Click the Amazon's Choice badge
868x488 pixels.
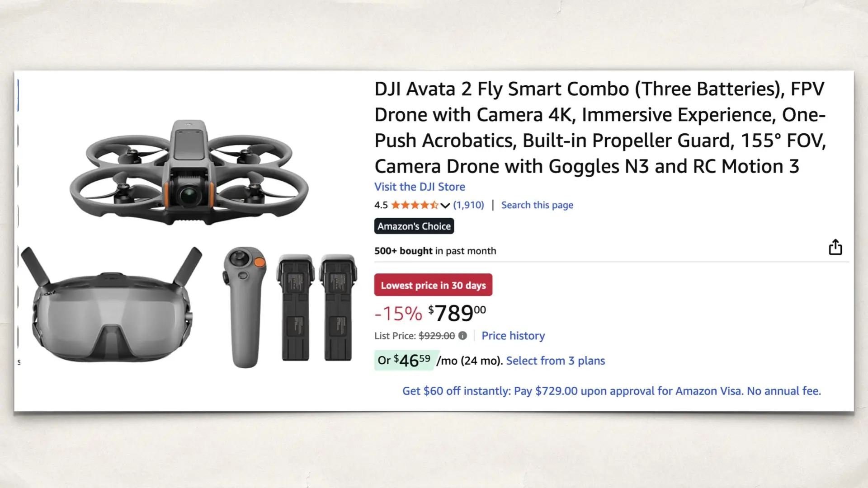414,226
